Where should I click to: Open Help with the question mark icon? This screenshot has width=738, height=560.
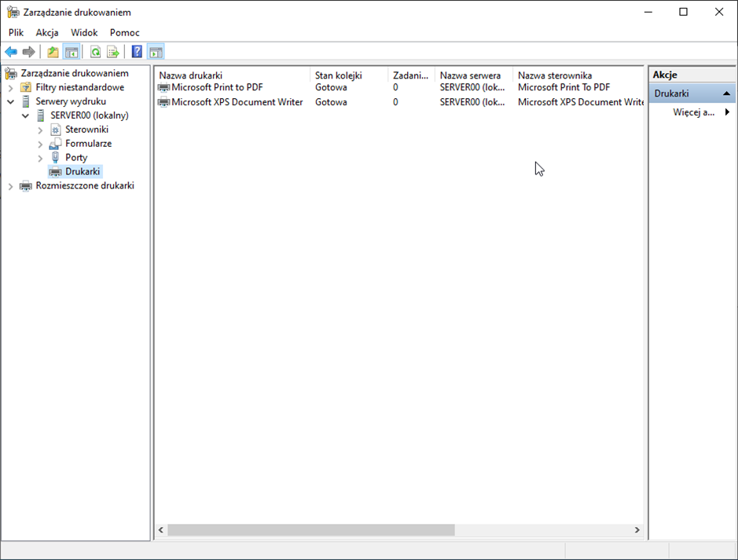pos(137,52)
